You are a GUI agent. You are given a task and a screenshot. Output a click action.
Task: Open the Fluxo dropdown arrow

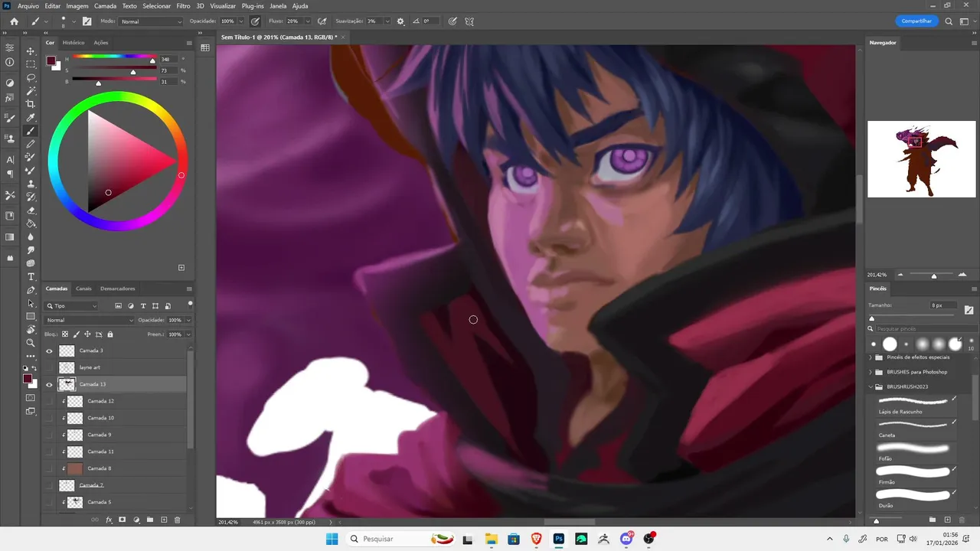pyautogui.click(x=308, y=21)
